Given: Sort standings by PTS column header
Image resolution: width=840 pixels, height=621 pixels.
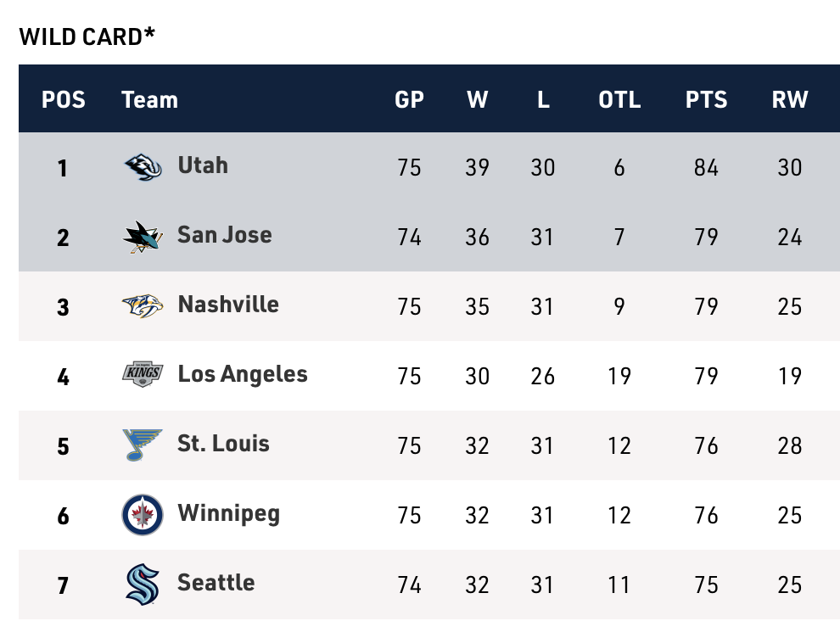Looking at the screenshot, I should point(706,99).
